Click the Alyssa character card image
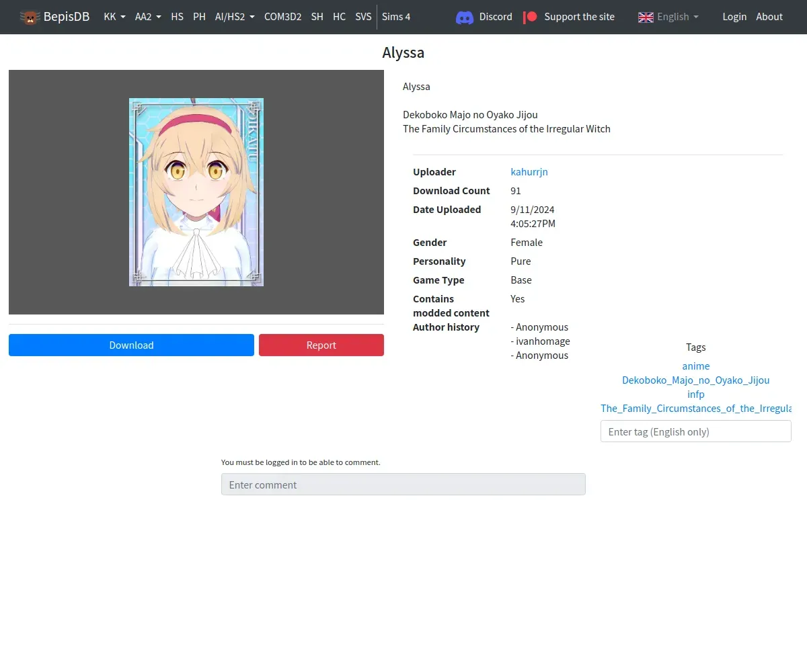Viewport: 807px width, 672px height. (196, 192)
